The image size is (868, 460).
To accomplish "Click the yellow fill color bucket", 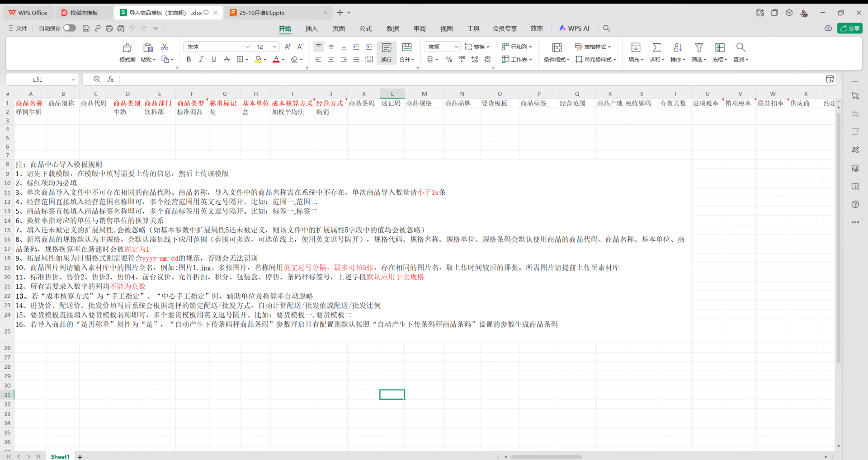I will pos(258,60).
